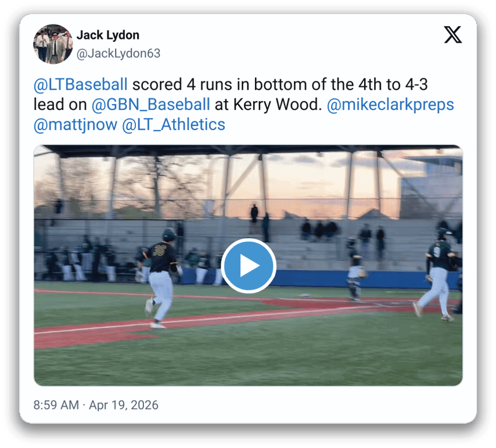
Task: Go to the @LT_Athletics mention
Action: [x=173, y=125]
